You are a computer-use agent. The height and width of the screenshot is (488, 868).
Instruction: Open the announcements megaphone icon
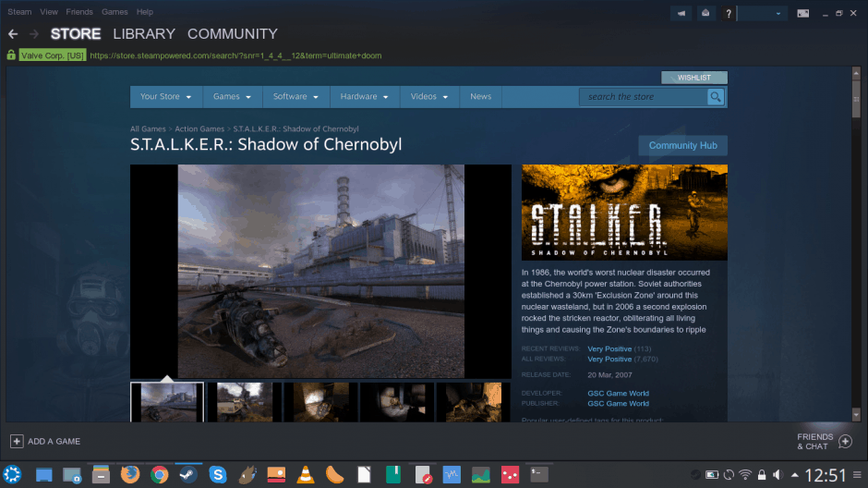pos(681,13)
